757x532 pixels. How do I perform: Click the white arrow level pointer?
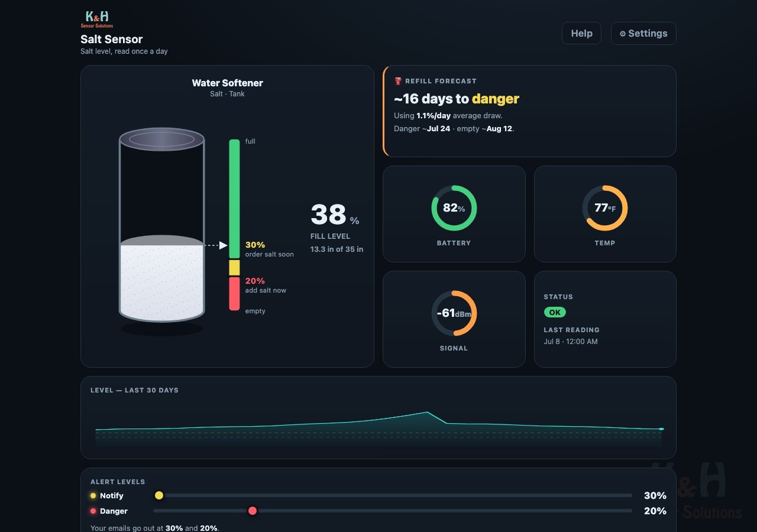click(223, 245)
